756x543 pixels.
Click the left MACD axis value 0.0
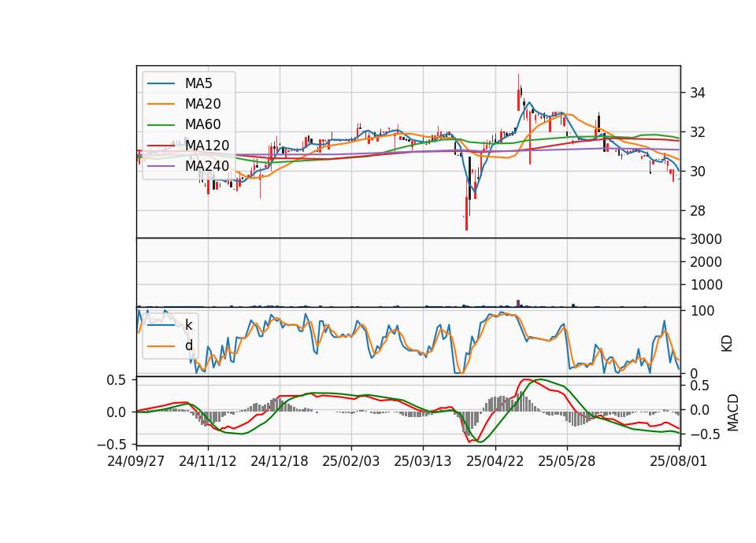click(116, 412)
